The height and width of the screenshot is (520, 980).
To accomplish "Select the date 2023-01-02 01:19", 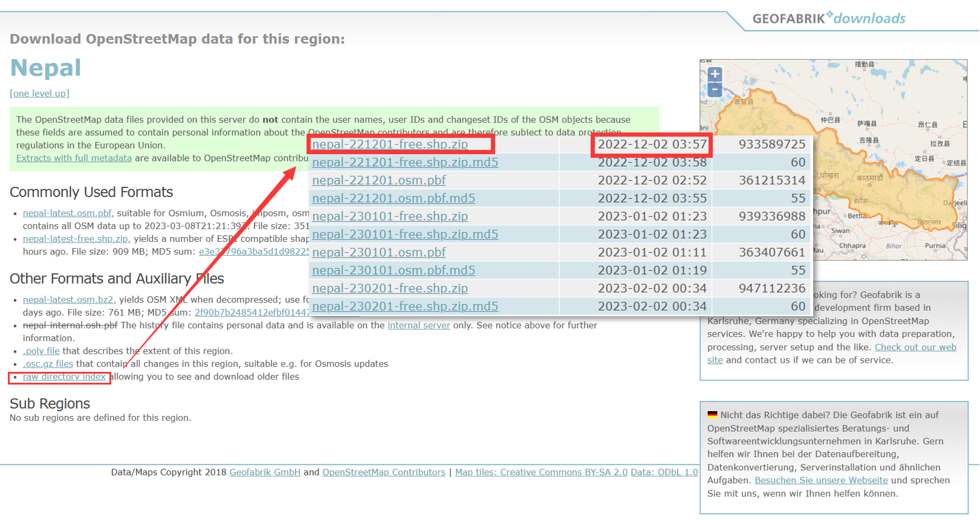I will click(x=652, y=270).
